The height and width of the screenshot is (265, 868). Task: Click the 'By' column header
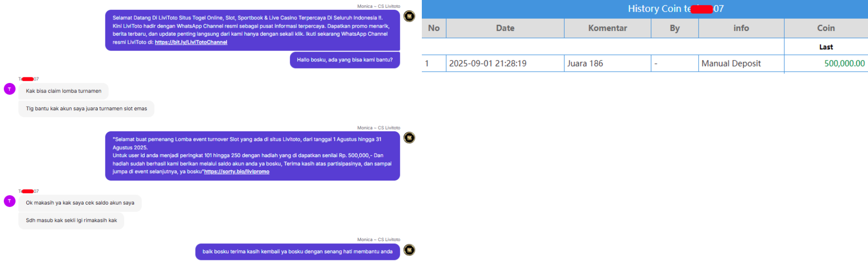[x=675, y=28]
